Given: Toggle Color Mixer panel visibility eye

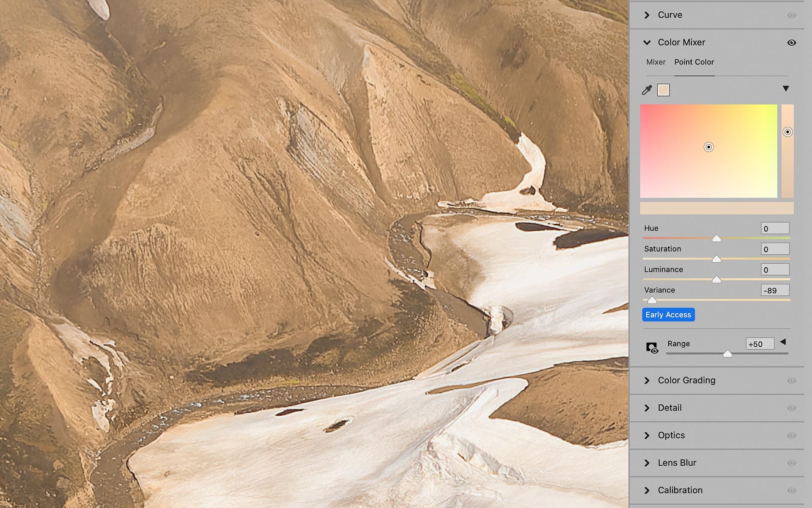Looking at the screenshot, I should (792, 43).
